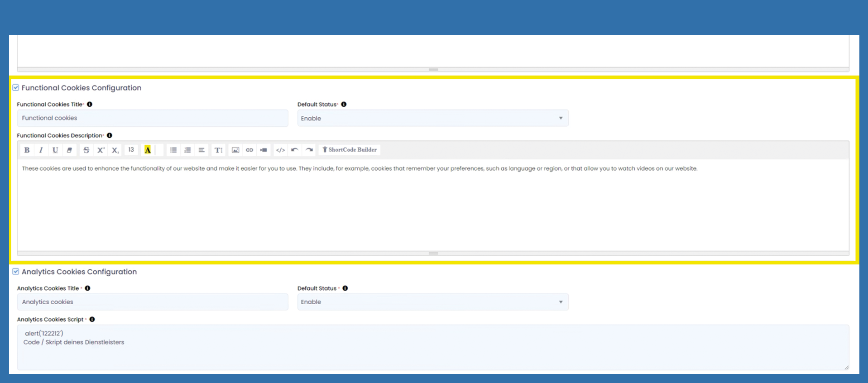
Task: Open Functional cookies Default Status dropdown
Action: pos(432,118)
